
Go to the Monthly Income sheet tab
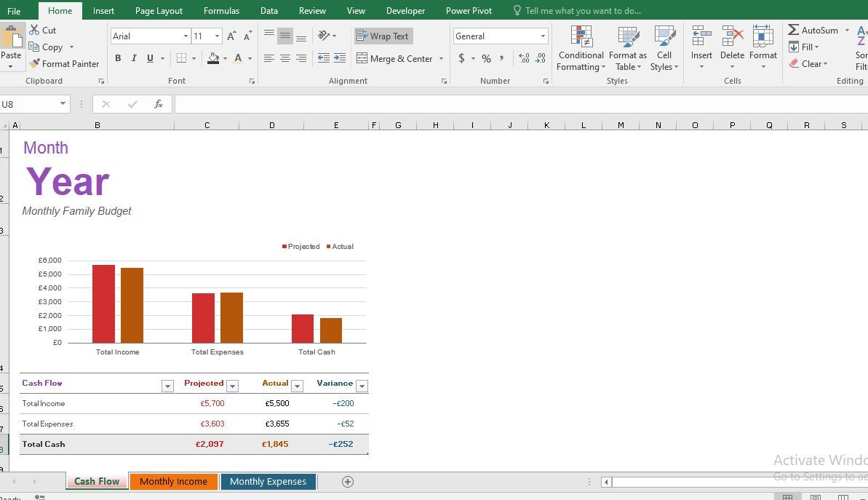[173, 481]
